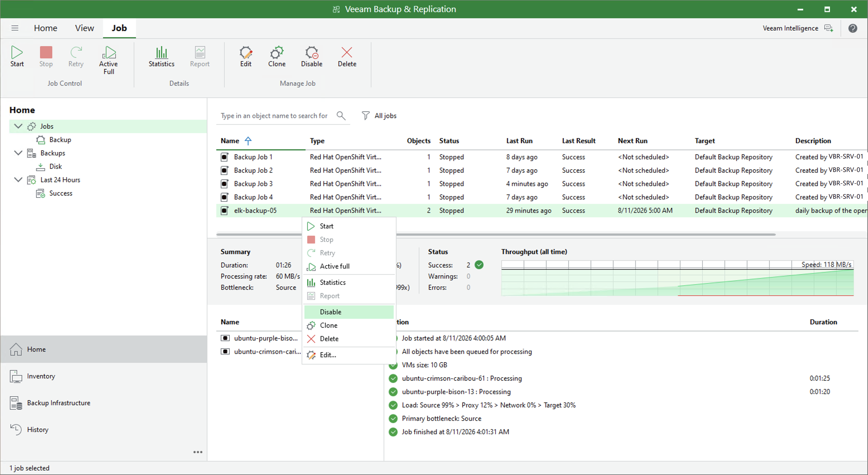
Task: Open the Help question mark icon
Action: point(852,28)
